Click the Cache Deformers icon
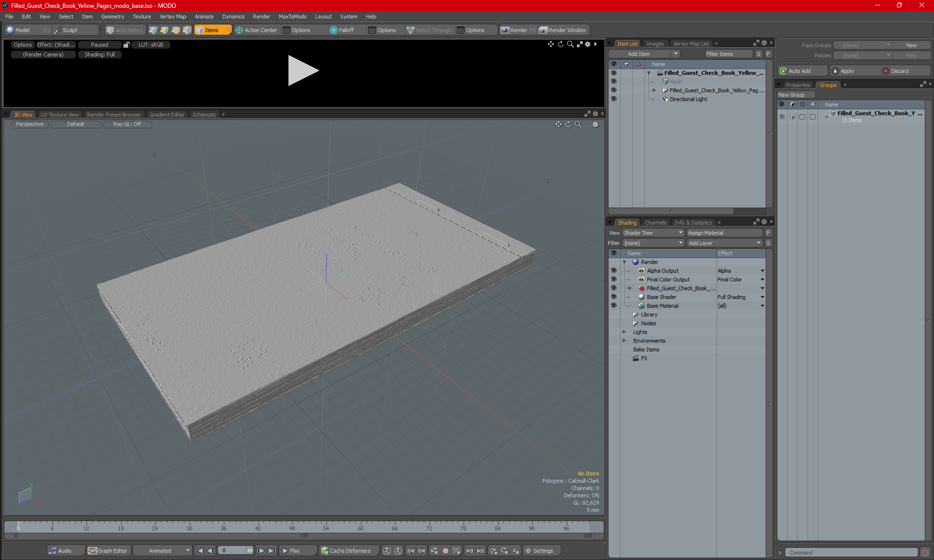This screenshot has height=560, width=934. pos(324,551)
